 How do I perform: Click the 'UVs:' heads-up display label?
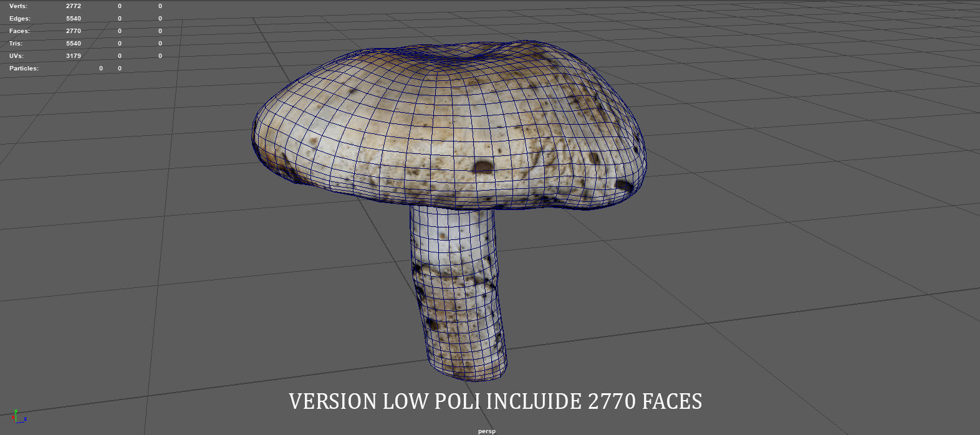coord(16,56)
